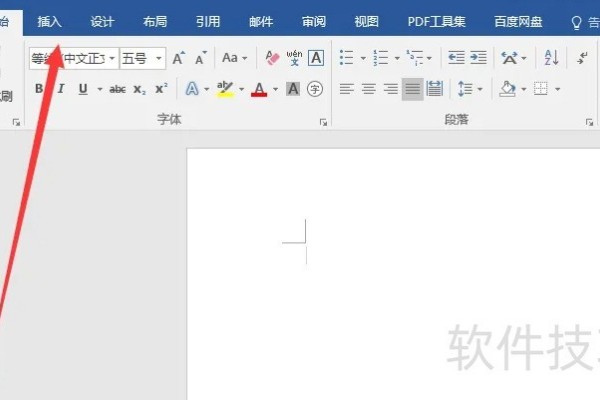
Task: Apply character border icon
Action: point(316,58)
